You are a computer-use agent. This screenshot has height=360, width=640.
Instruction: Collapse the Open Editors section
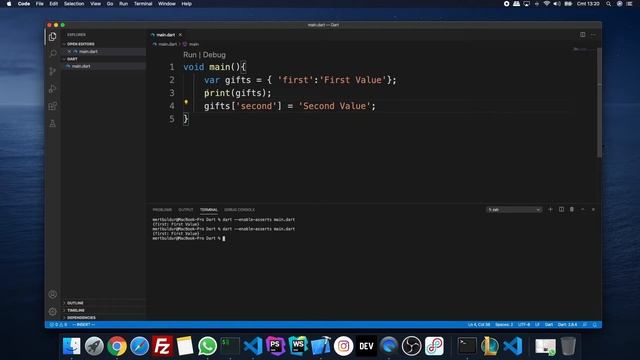[x=80, y=44]
